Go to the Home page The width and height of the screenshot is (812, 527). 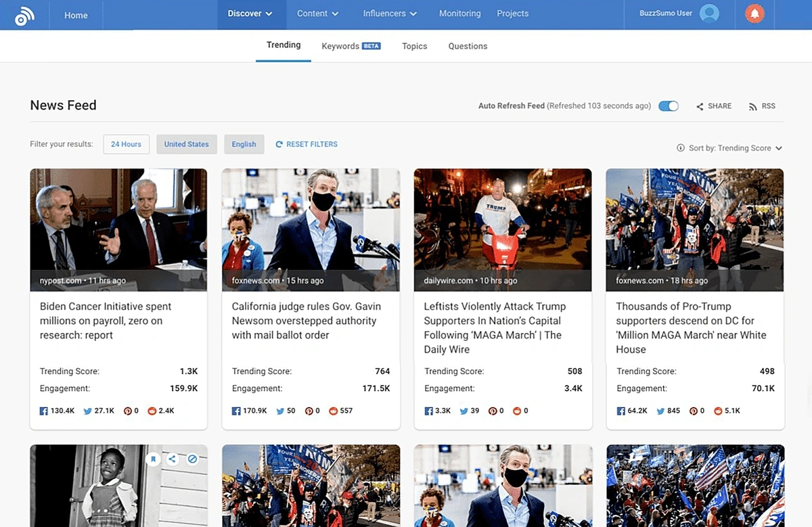coord(76,15)
